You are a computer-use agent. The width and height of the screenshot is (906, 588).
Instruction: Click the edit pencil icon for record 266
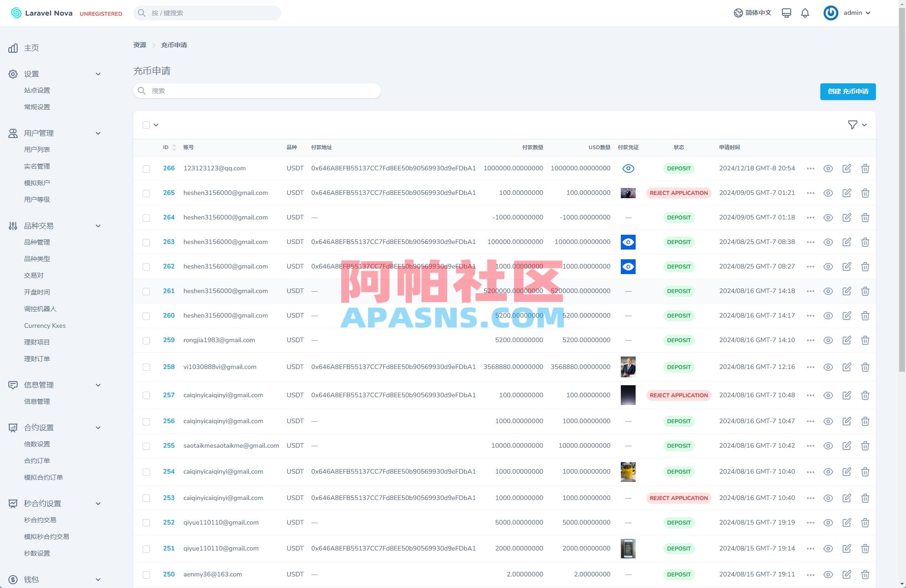[x=847, y=168]
